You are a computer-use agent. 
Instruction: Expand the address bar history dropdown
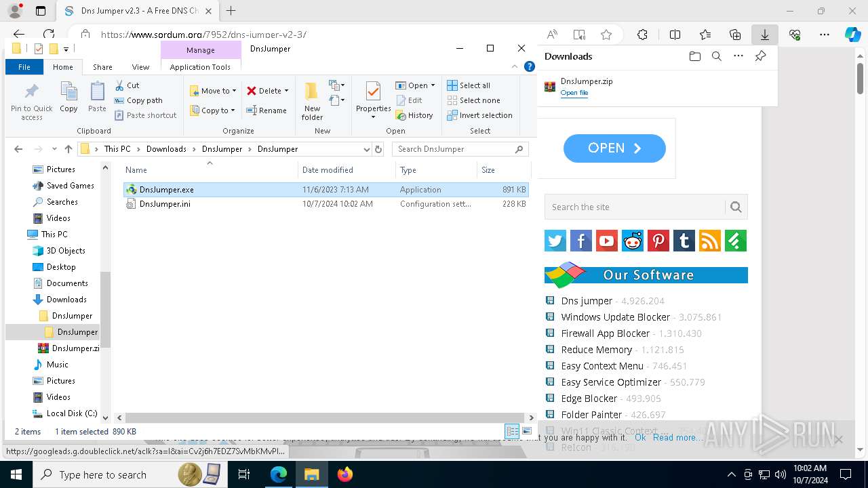366,149
